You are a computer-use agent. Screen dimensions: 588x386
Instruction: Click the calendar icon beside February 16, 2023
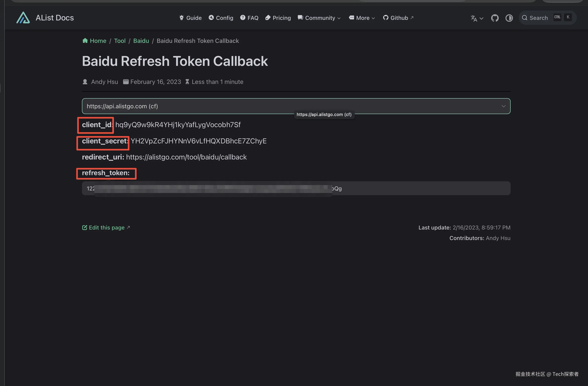pos(126,82)
